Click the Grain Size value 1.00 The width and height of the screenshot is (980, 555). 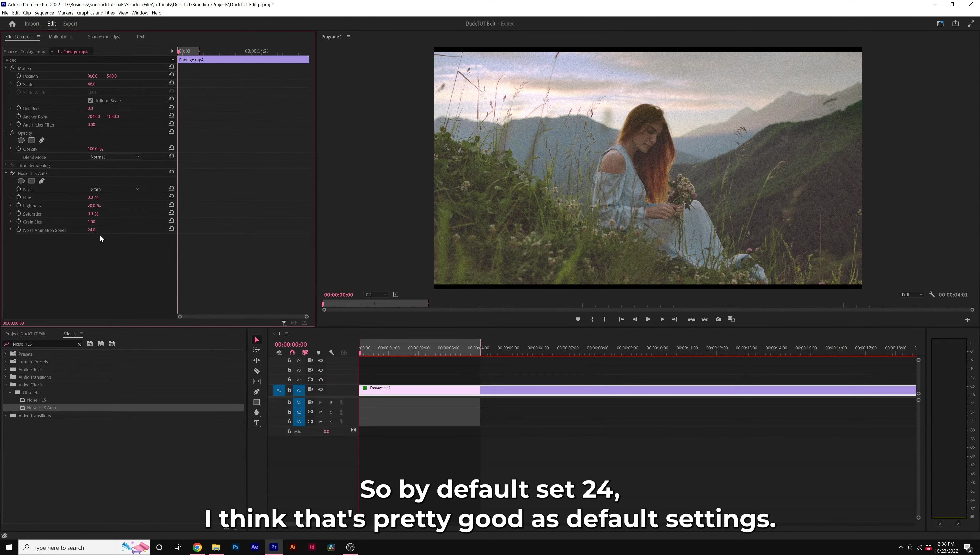pyautogui.click(x=92, y=221)
